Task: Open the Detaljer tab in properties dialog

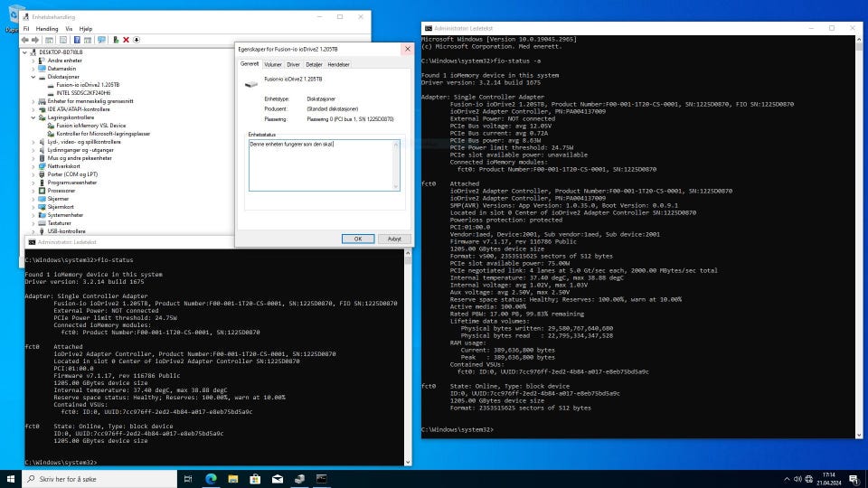Action: point(314,65)
